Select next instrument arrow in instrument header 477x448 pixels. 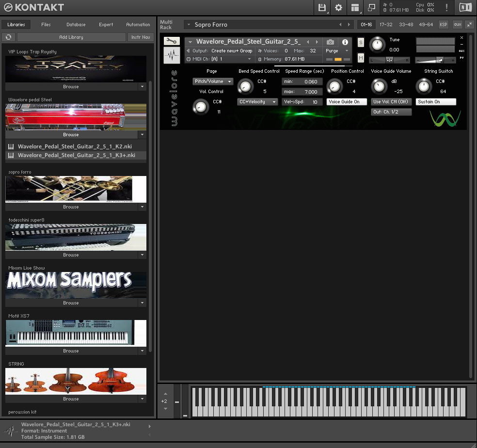point(317,42)
